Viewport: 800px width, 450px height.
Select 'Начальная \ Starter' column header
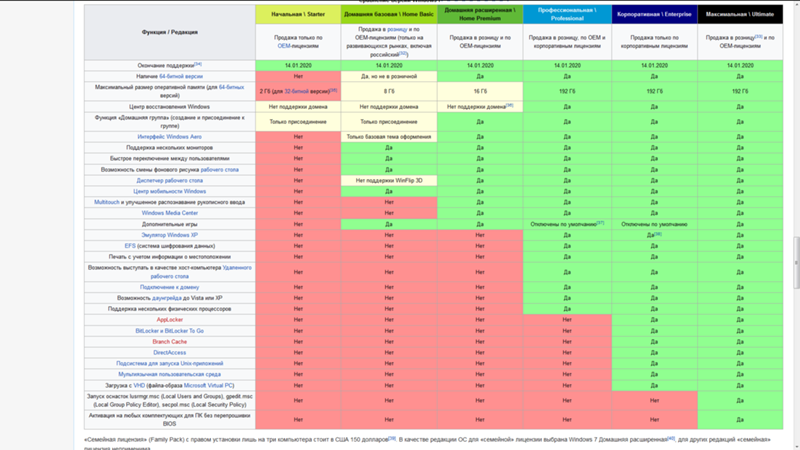(298, 14)
